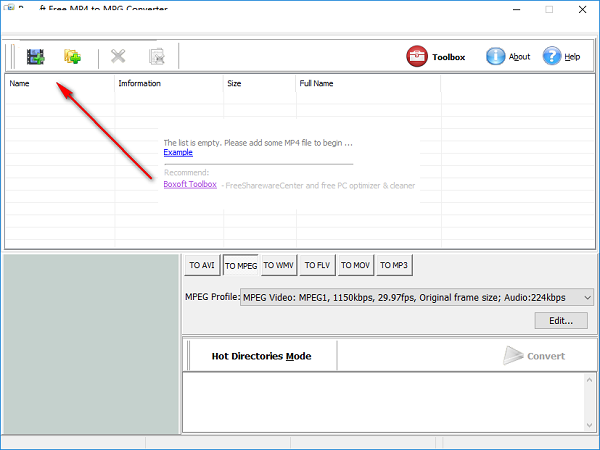Click the Clear list icon
This screenshot has height=450, width=600.
point(157,57)
